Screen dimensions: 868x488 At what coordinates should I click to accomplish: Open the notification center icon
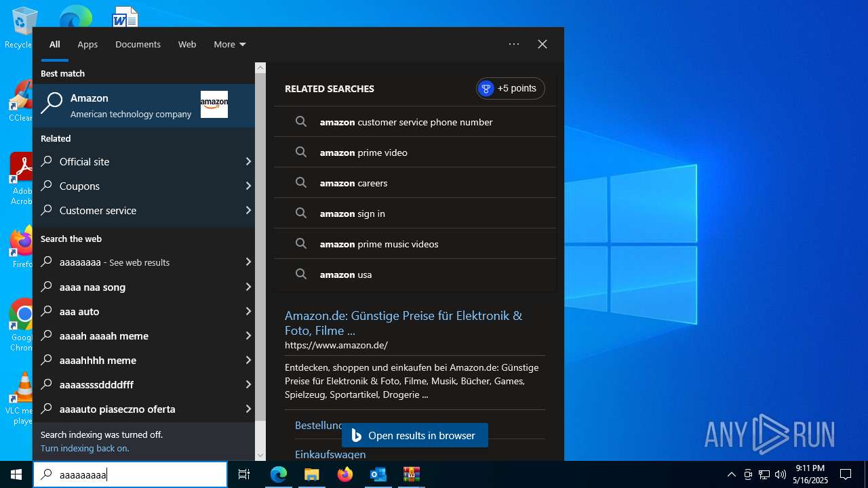pos(846,474)
